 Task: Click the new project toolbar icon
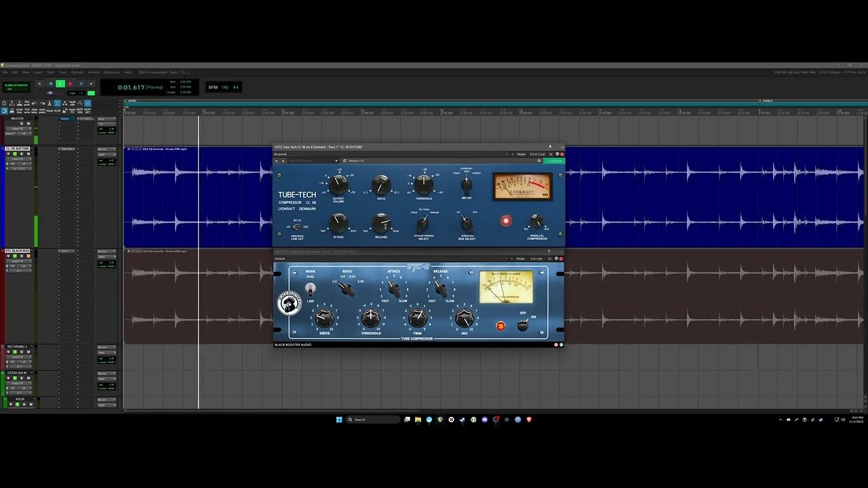pos(4,103)
